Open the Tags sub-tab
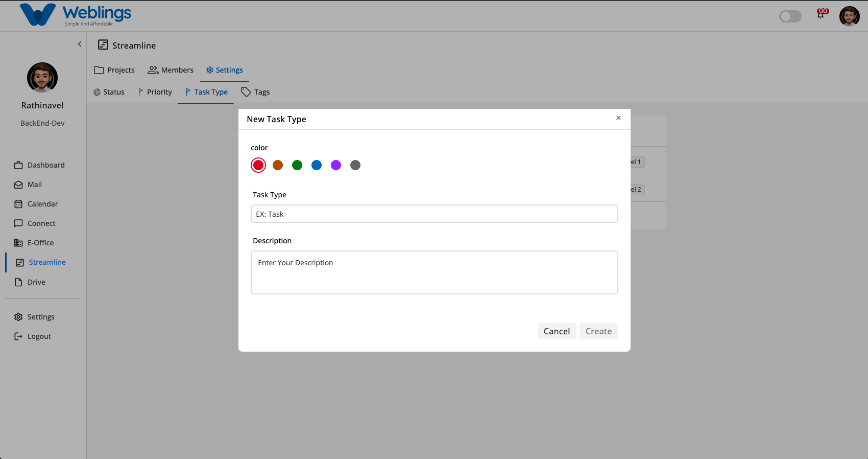868x459 pixels. pos(255,92)
